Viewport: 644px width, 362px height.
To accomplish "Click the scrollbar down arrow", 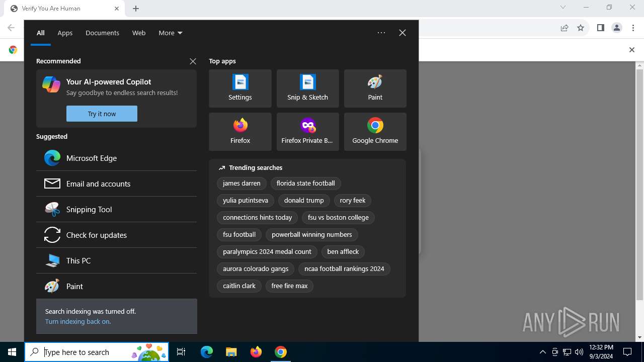I will pos(639,337).
